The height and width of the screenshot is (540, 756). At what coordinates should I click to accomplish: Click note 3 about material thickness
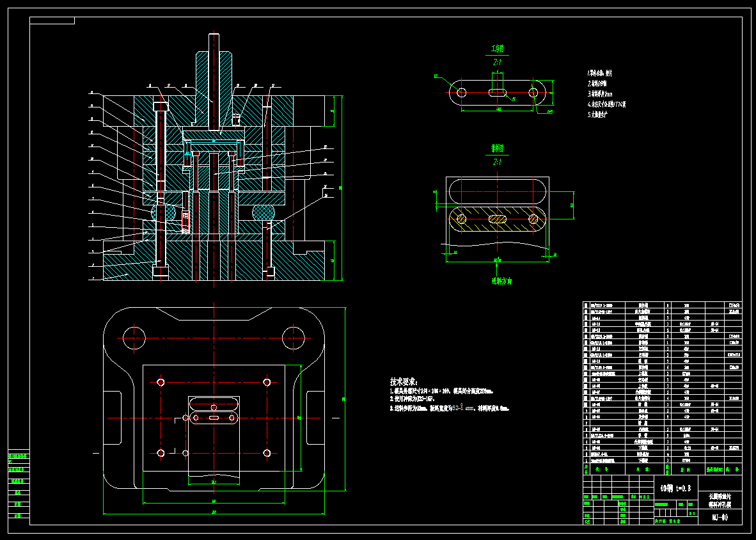[601, 94]
